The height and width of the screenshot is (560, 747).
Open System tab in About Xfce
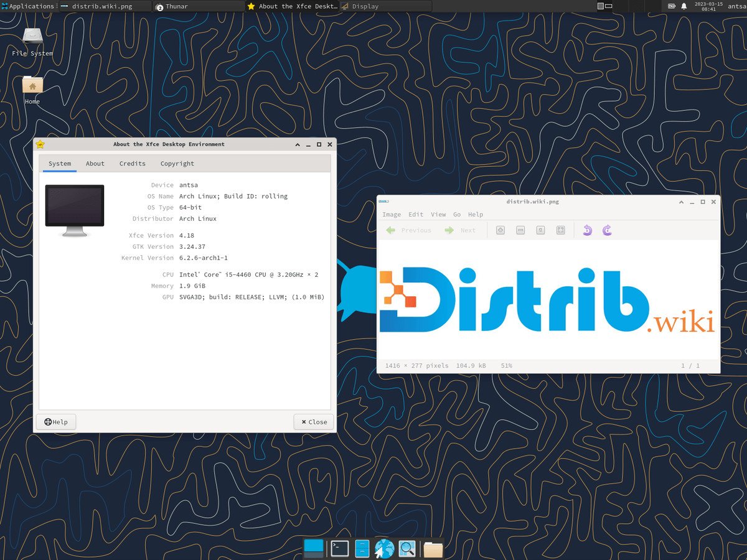coord(60,164)
